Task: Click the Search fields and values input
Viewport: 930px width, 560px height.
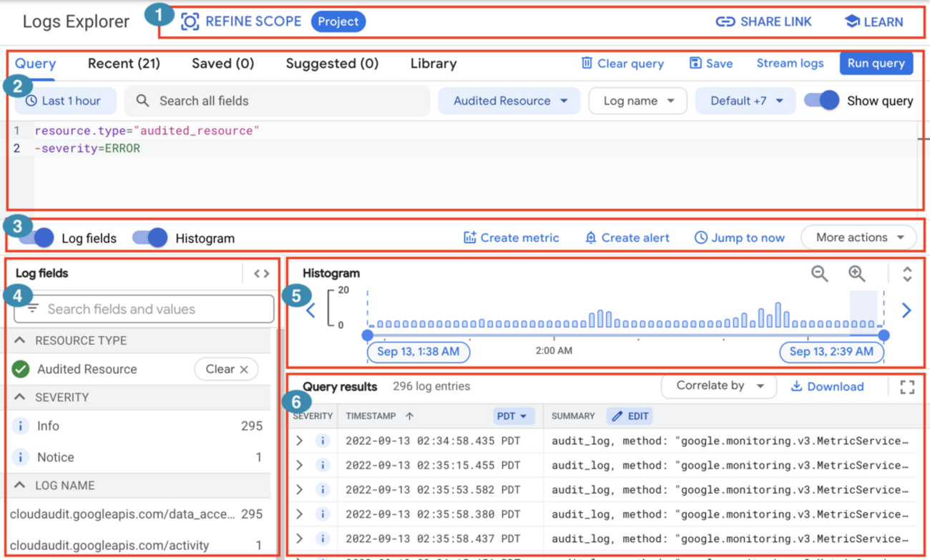Action: point(143,309)
